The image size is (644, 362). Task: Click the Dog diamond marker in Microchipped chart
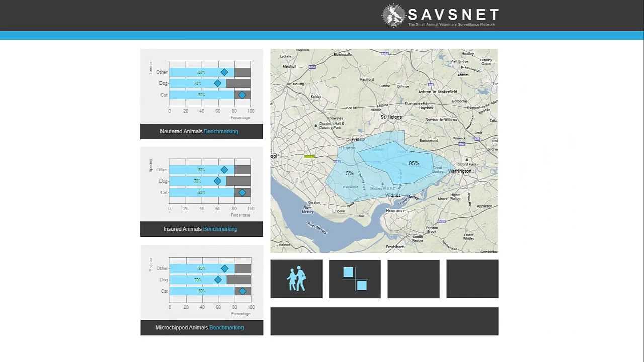pyautogui.click(x=218, y=280)
